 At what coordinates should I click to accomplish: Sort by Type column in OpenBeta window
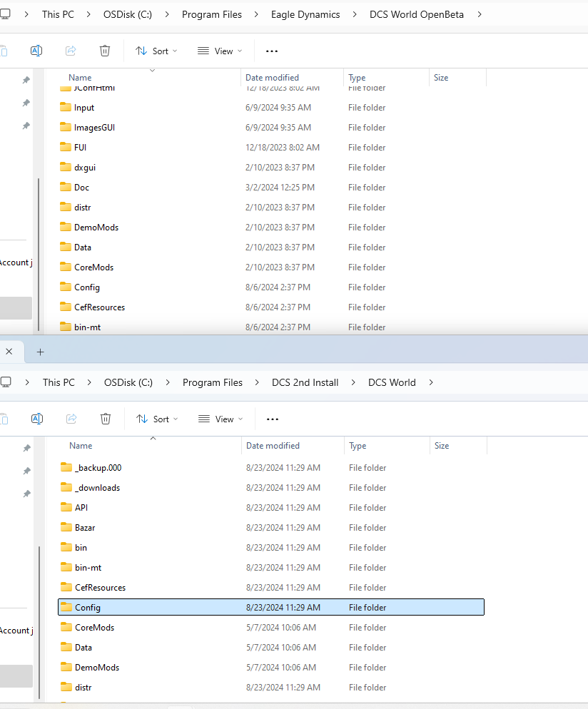[x=357, y=78]
